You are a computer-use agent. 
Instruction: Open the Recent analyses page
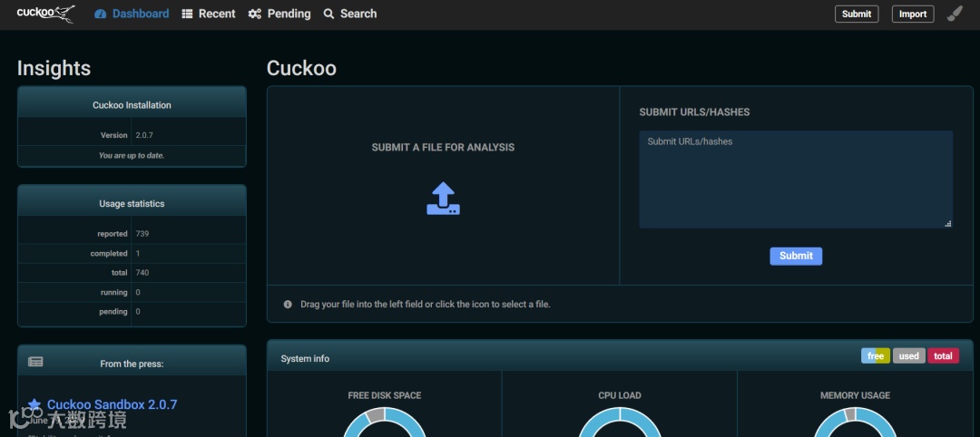click(x=208, y=14)
